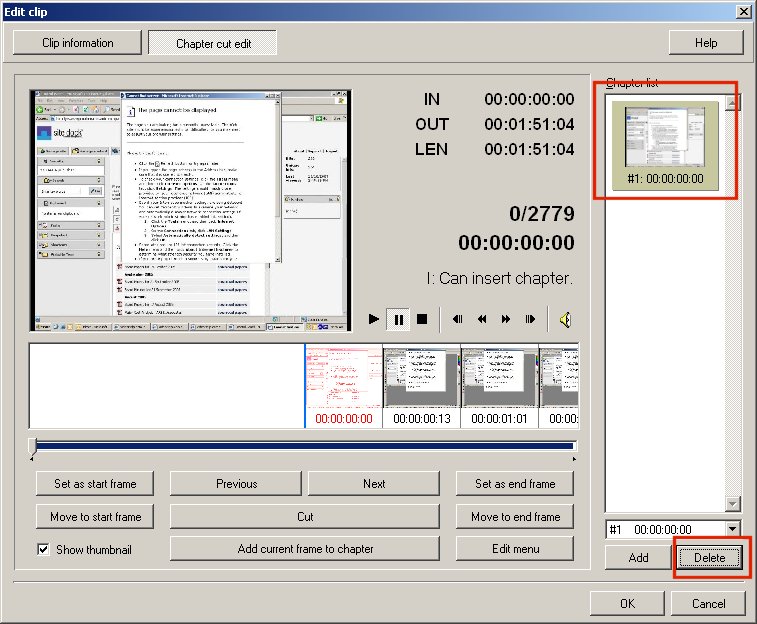Add current frame to chapter
This screenshot has height=624, width=757.
[305, 549]
